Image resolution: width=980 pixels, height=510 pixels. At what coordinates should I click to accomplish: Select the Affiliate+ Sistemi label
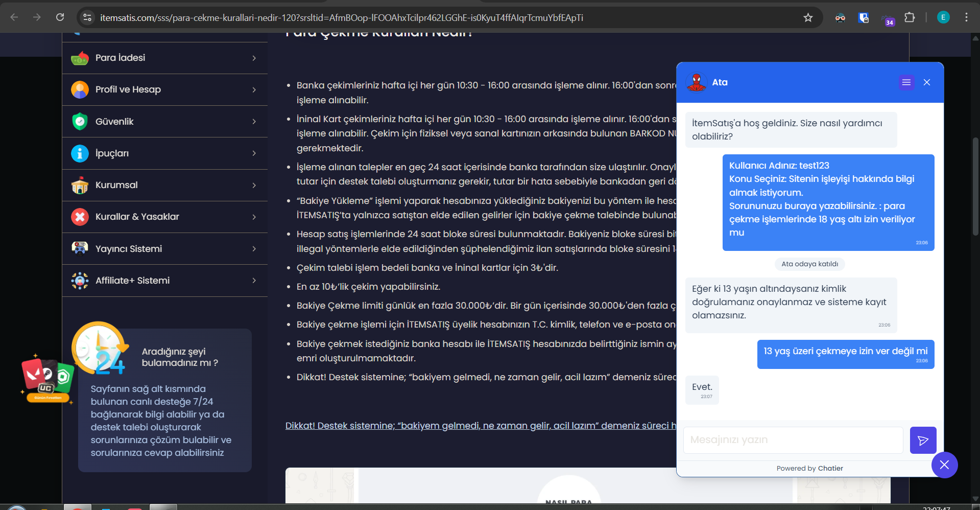pos(133,281)
